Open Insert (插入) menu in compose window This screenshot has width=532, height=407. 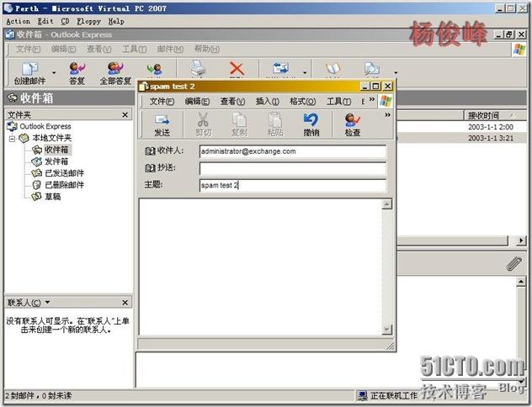268,101
